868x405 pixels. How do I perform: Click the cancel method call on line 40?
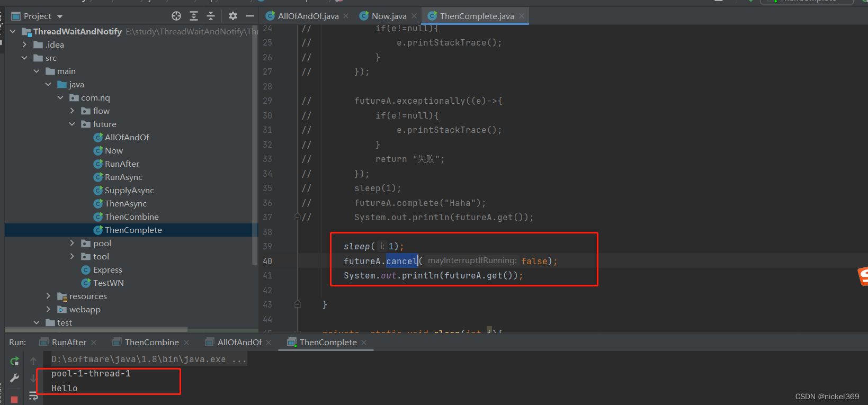click(x=401, y=261)
